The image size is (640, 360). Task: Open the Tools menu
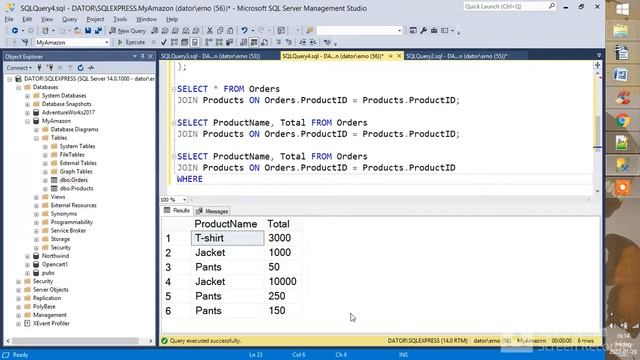(x=120, y=19)
